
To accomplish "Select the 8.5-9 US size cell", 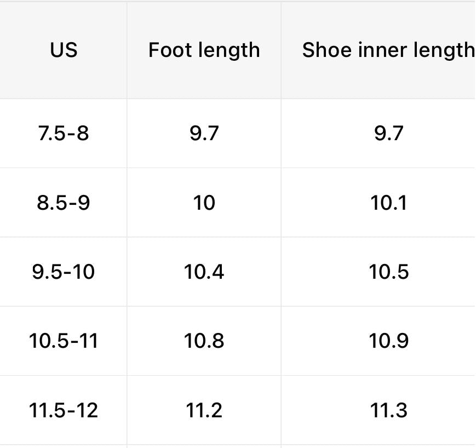I will [64, 203].
